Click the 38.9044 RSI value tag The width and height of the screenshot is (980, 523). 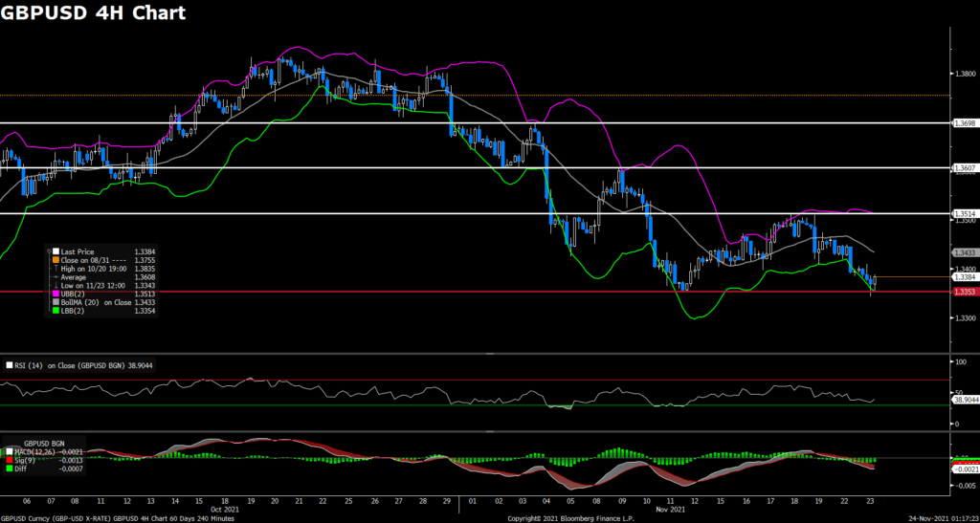point(964,399)
